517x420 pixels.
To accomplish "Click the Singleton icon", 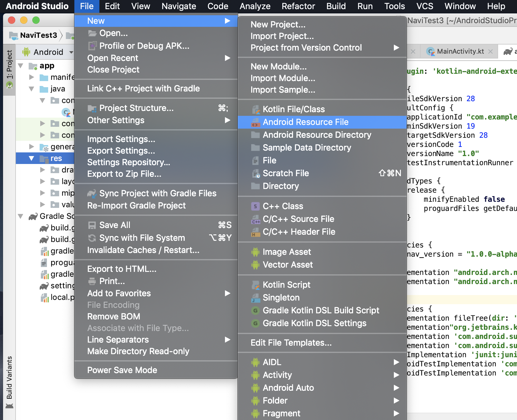I will [x=255, y=298].
